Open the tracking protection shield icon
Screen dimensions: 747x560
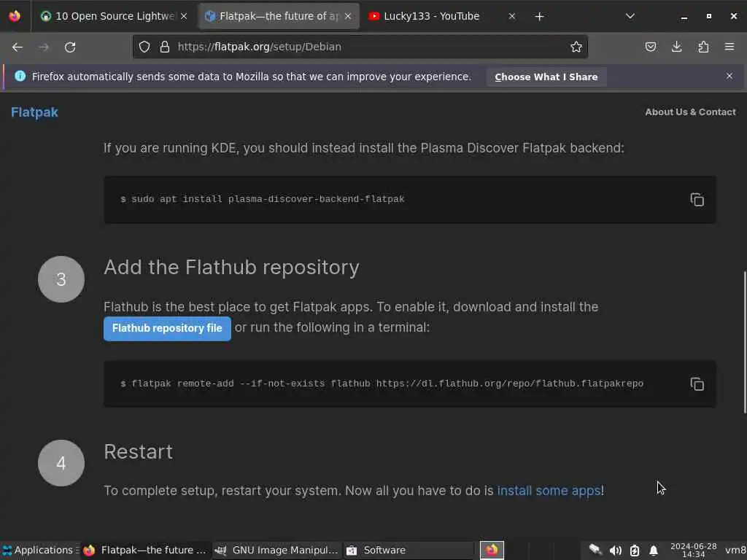pos(144,47)
